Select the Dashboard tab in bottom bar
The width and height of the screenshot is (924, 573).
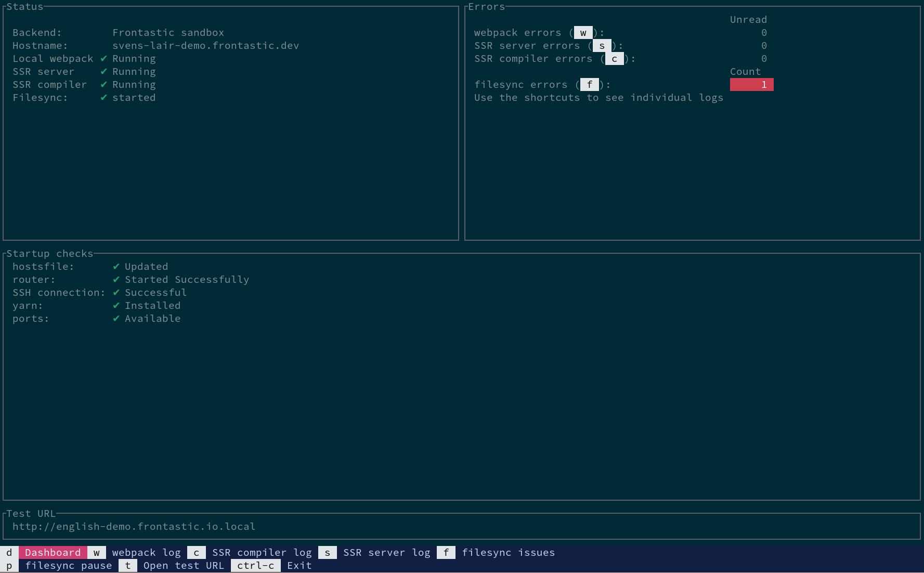(x=53, y=552)
